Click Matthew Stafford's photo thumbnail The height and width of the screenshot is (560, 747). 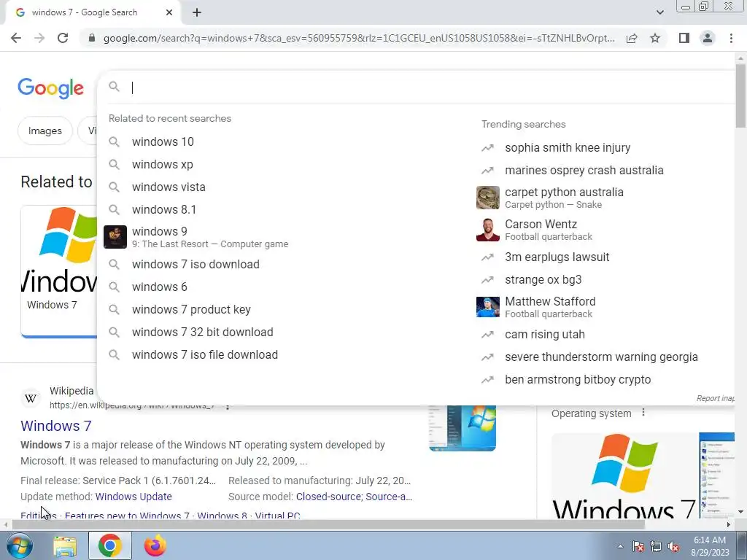tap(488, 307)
